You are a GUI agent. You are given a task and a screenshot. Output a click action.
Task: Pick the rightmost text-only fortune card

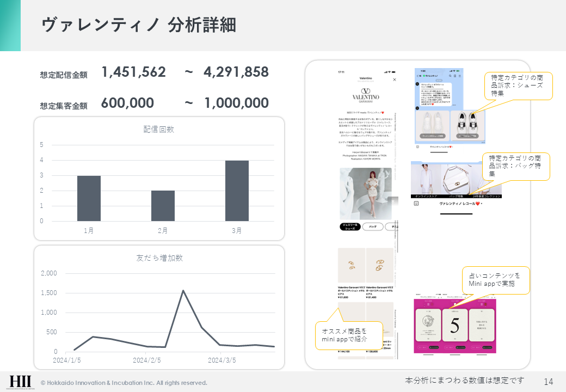click(x=482, y=325)
